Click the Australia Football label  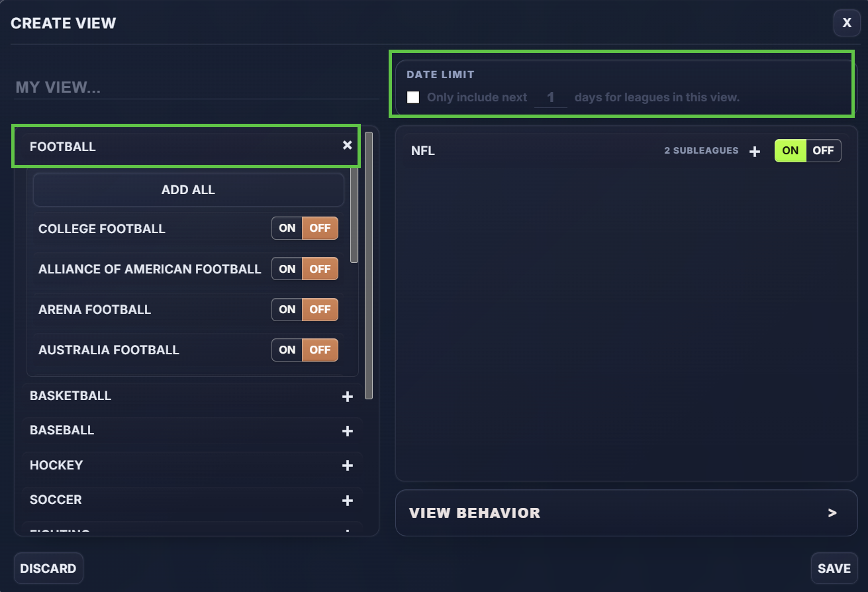[x=109, y=350]
